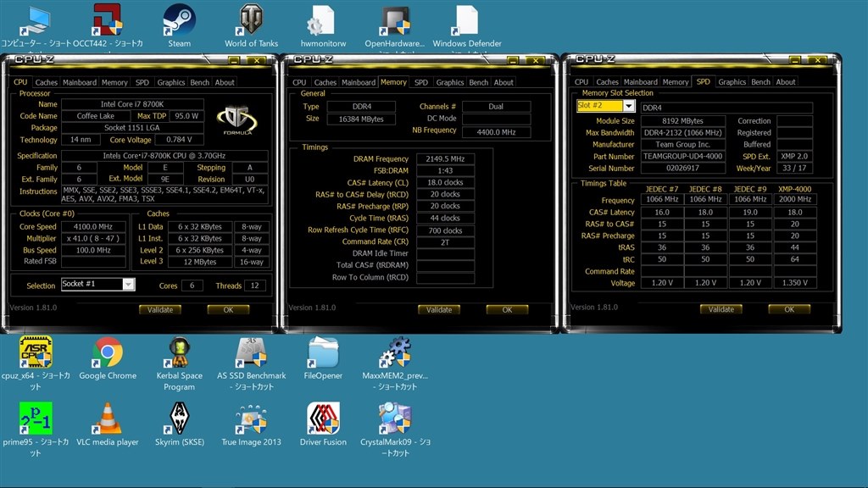868x488 pixels.
Task: Click the Part Number TEAMGROUP-UD4-4000 field
Action: 682,156
